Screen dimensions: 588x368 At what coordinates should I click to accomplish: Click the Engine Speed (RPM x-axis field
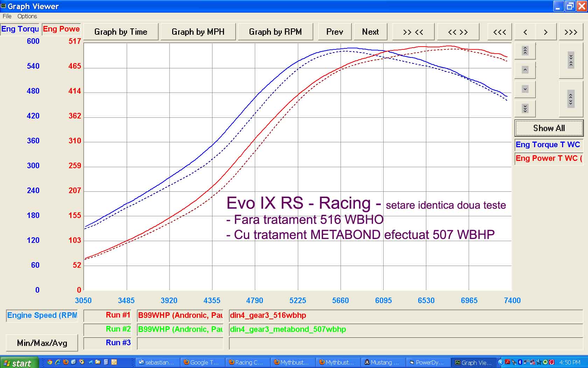(42, 315)
